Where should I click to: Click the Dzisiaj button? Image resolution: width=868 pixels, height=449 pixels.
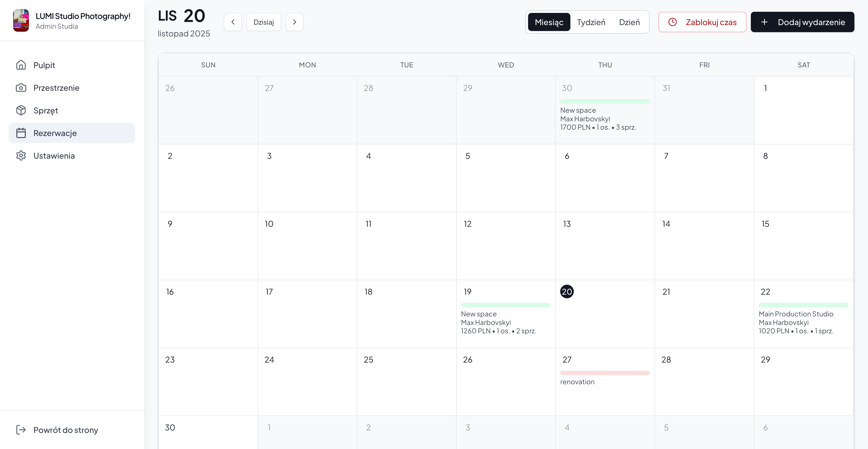pos(264,21)
